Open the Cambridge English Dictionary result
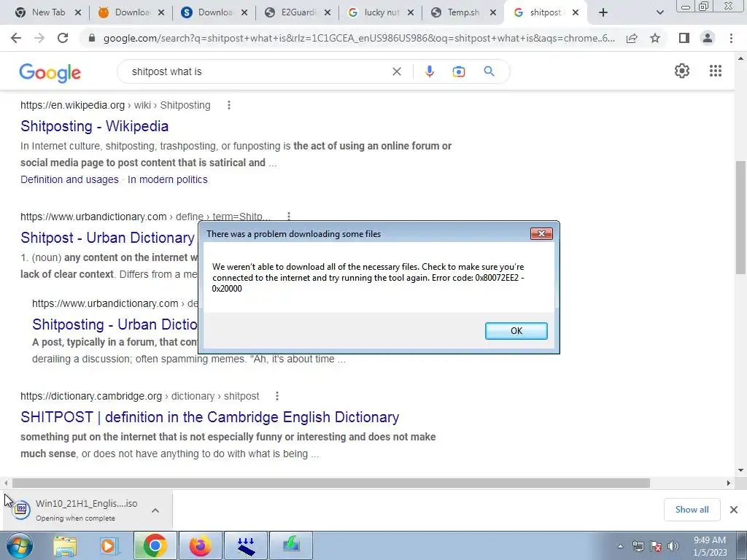 209,417
